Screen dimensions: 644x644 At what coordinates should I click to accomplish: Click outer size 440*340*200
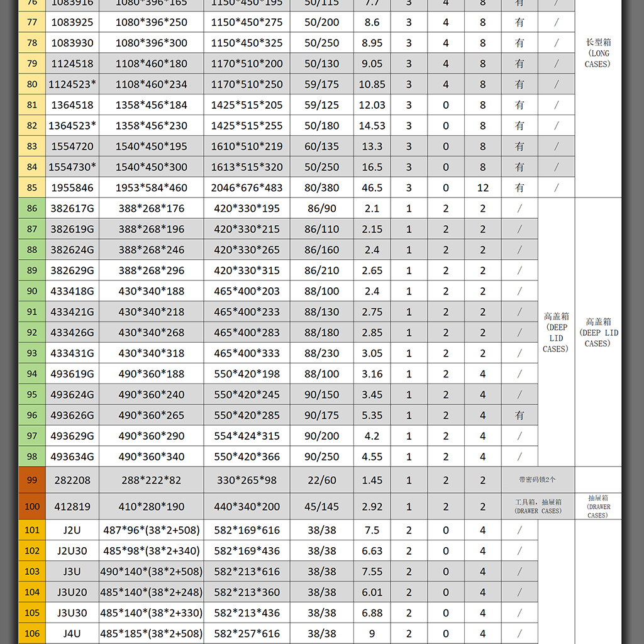[x=247, y=506]
